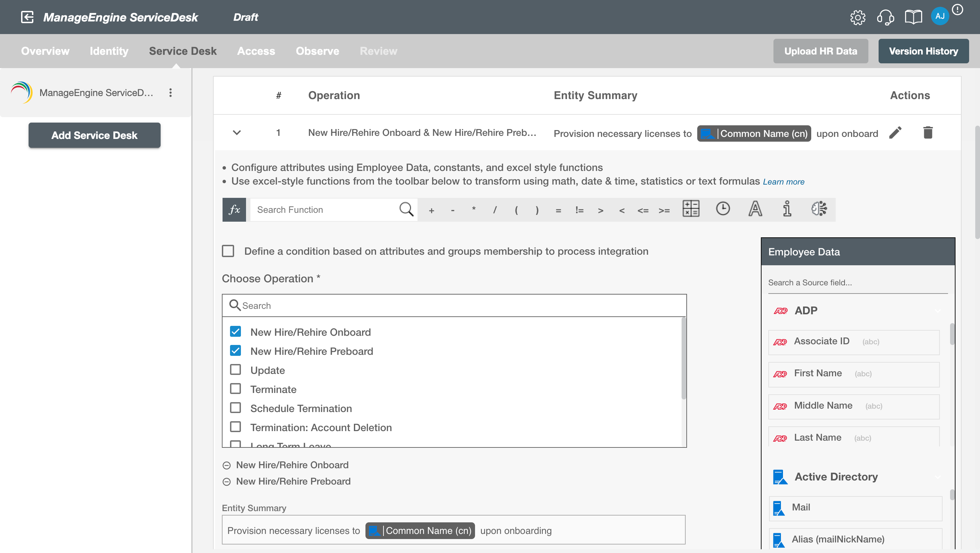Check the Schedule Termination operation
980x553 pixels.
[x=235, y=408]
